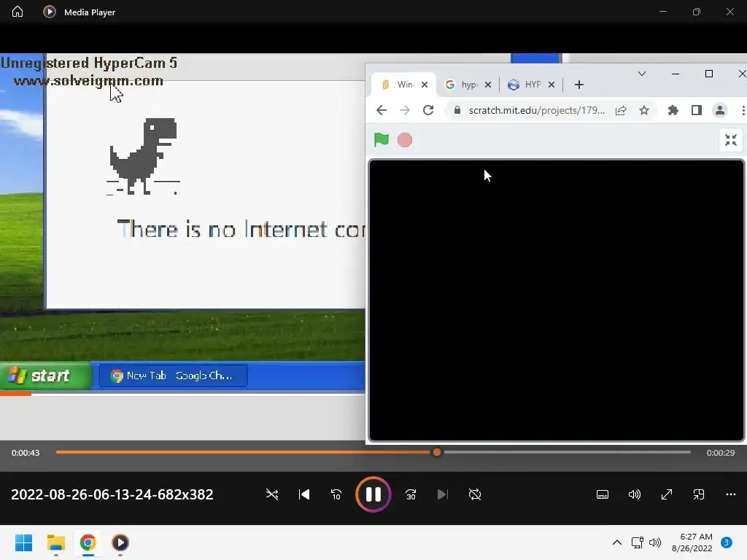This screenshot has width=747, height=560.
Task: Skip forward 30 seconds
Action: (411, 494)
